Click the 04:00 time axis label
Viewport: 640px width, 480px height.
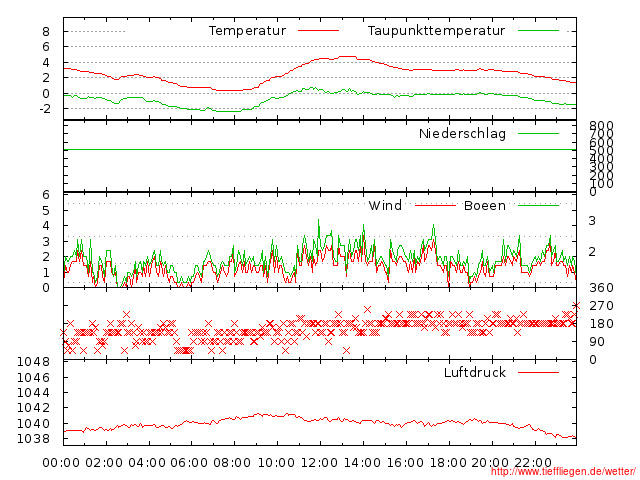[x=147, y=463]
